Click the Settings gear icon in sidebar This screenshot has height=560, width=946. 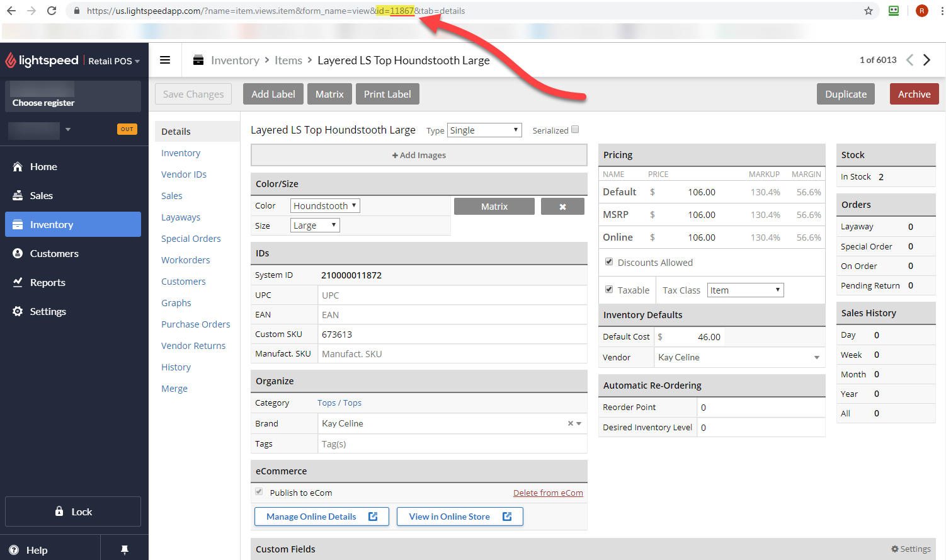pyautogui.click(x=18, y=311)
